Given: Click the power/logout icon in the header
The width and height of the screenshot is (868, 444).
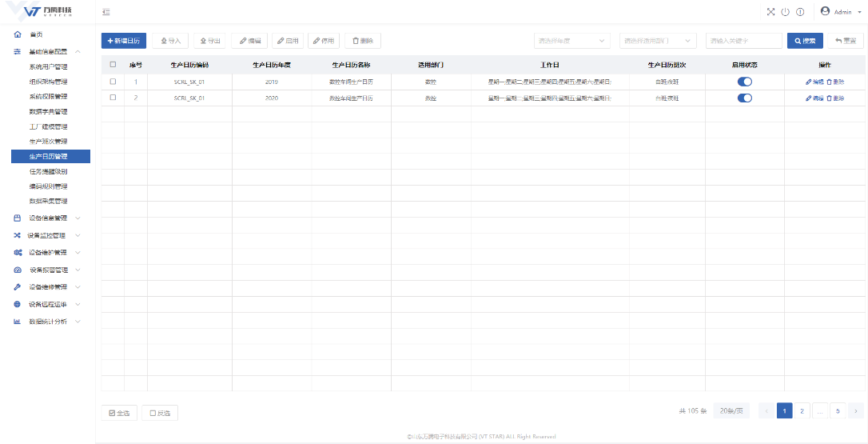Looking at the screenshot, I should 785,12.
